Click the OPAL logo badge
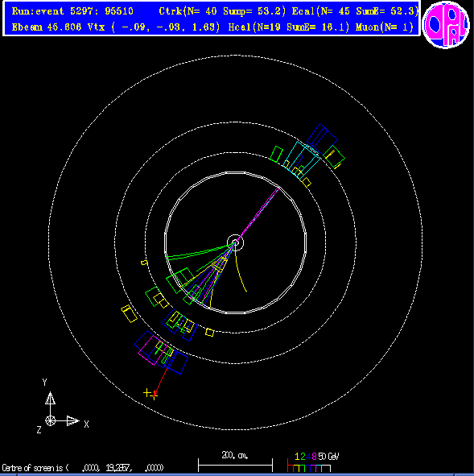The width and height of the screenshot is (474, 476). coord(446,25)
